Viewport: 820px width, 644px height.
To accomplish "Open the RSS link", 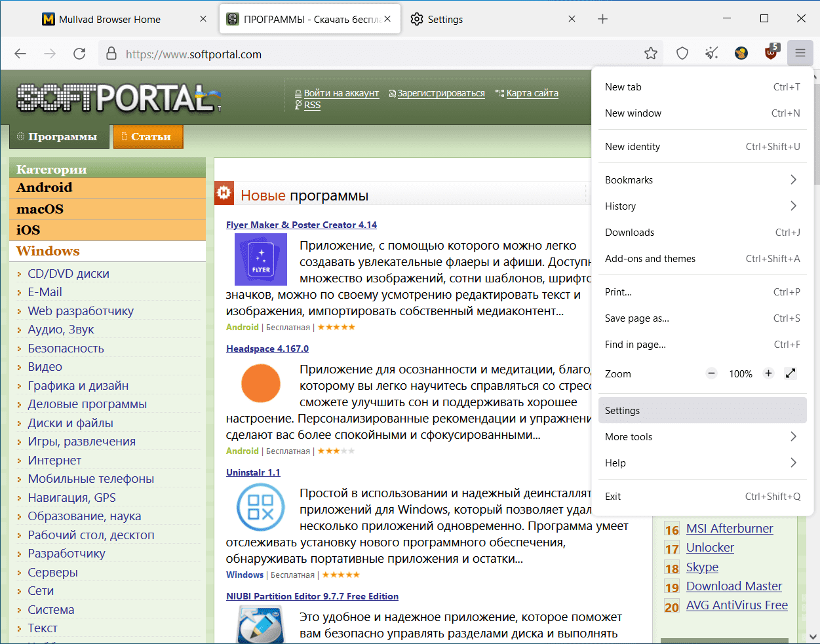I will (312, 105).
